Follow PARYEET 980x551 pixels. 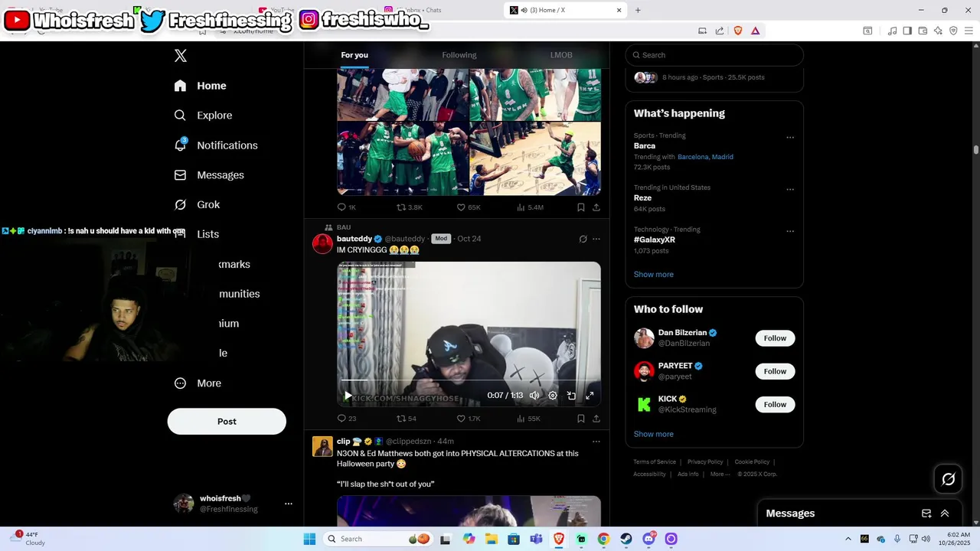coord(775,371)
